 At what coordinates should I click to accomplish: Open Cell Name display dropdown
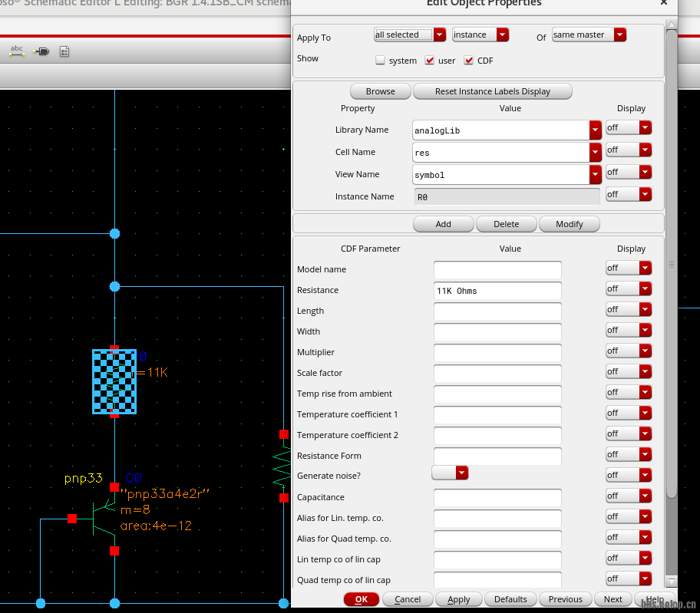[x=629, y=150]
